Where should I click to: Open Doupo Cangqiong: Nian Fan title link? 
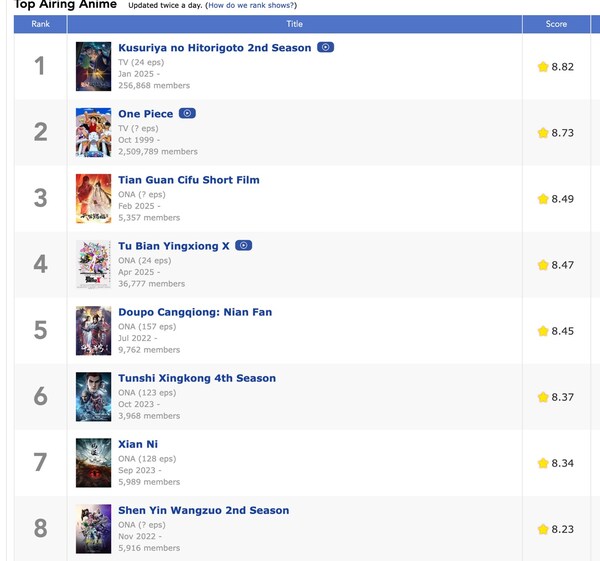[194, 312]
